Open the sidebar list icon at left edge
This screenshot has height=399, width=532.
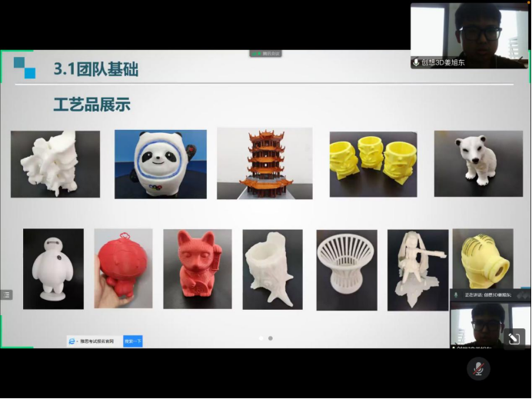point(6,294)
